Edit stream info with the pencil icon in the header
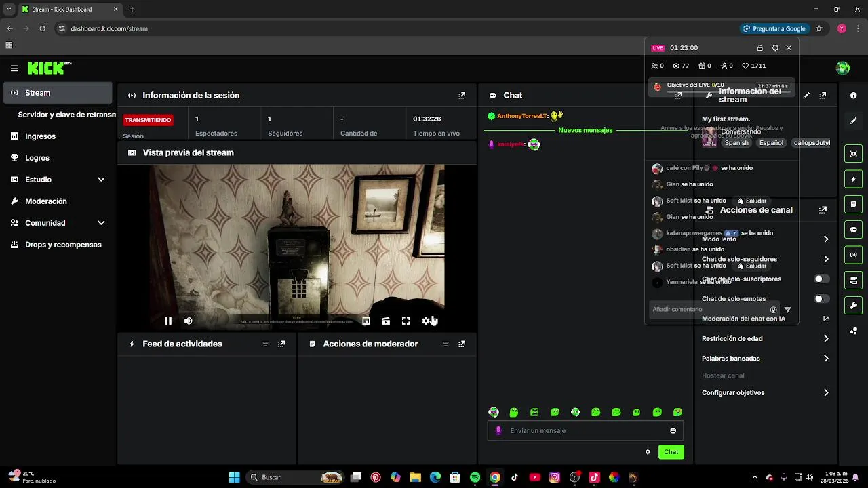Screen dimensions: 868x488 point(806,96)
